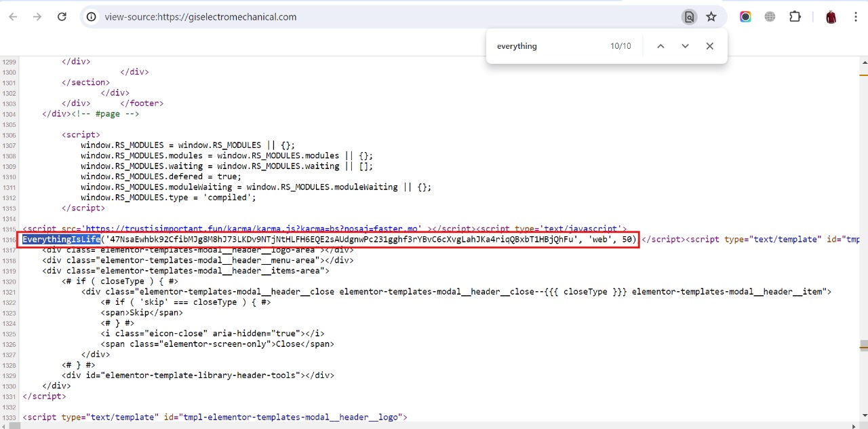Click the '</footer>' tag text
The width and height of the screenshot is (868, 429).
(x=142, y=103)
